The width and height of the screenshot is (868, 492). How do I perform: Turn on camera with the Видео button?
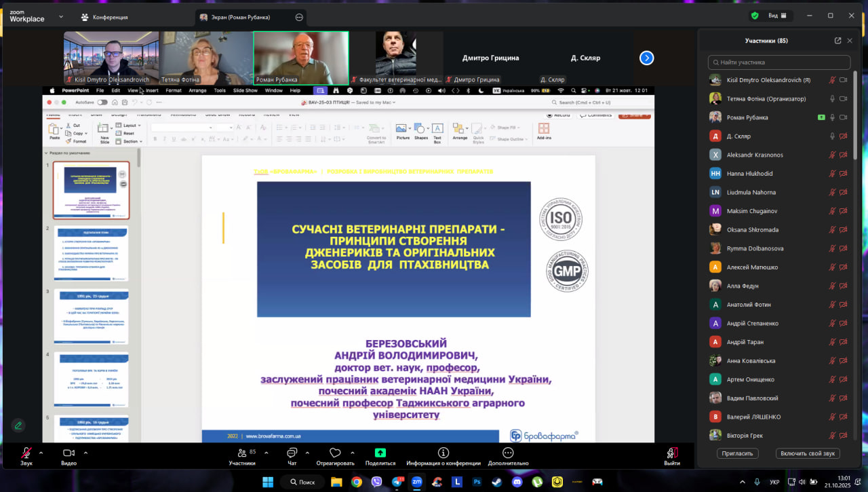[x=68, y=453]
